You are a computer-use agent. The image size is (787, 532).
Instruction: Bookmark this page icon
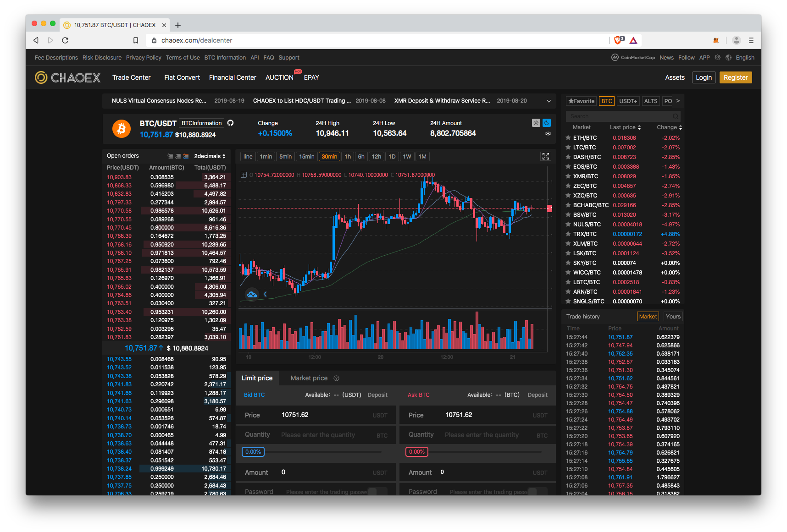pos(136,40)
